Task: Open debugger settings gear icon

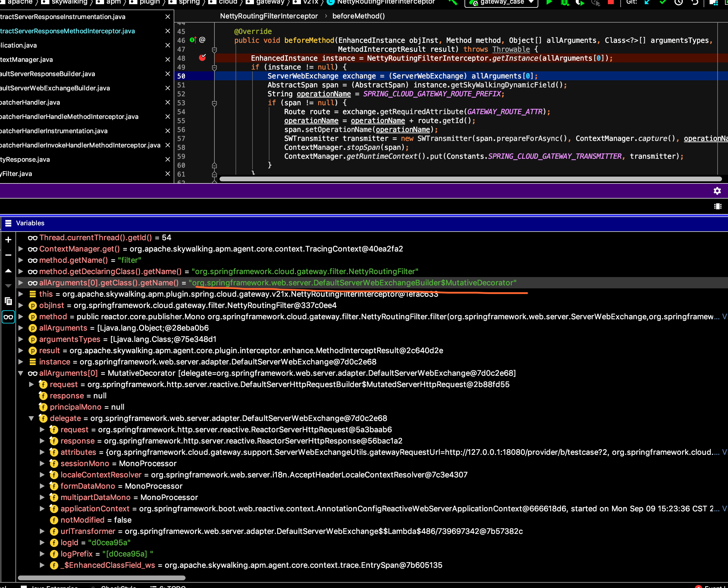Action: point(717,191)
